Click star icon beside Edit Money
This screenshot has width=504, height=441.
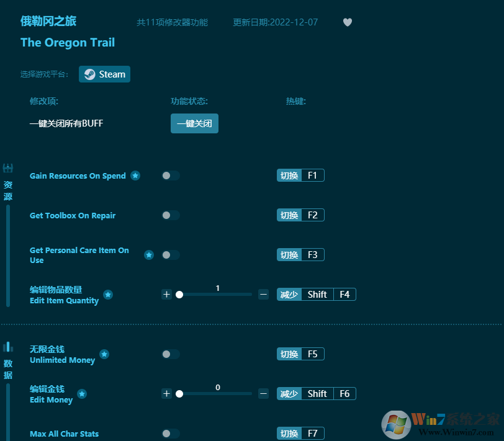click(82, 394)
